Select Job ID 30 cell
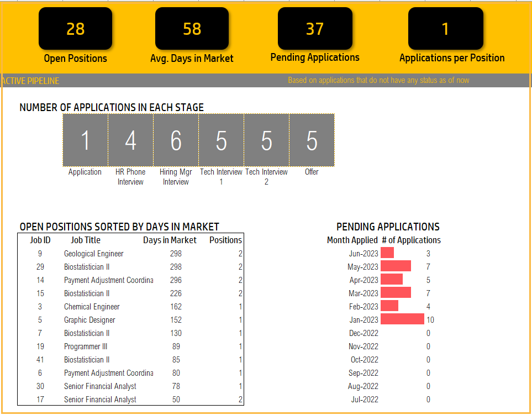This screenshot has height=415, width=532. click(40, 386)
